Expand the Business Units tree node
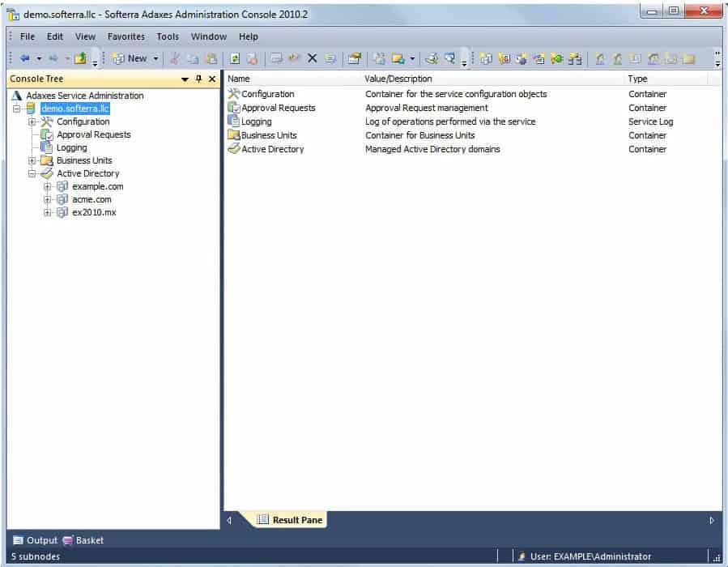 [x=32, y=160]
